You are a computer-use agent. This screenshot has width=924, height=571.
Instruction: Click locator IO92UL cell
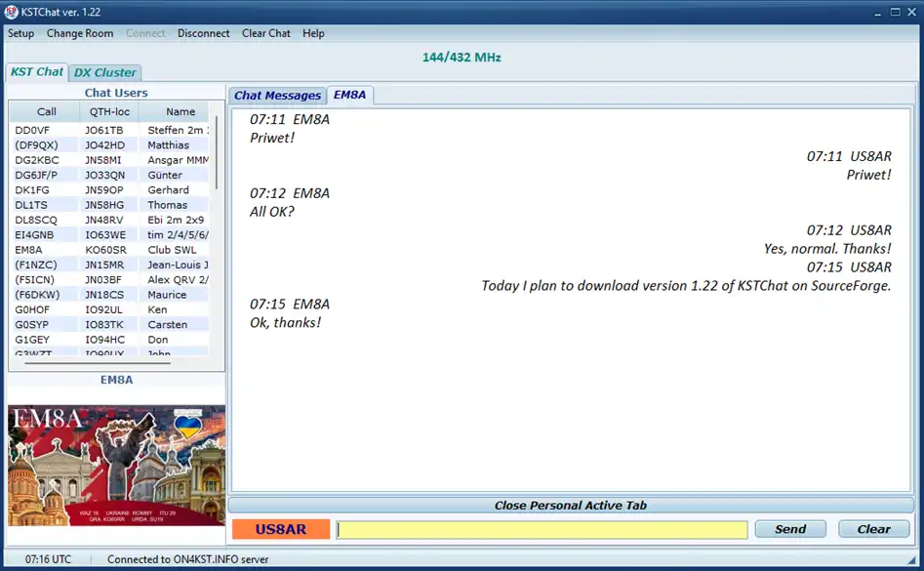[103, 309]
